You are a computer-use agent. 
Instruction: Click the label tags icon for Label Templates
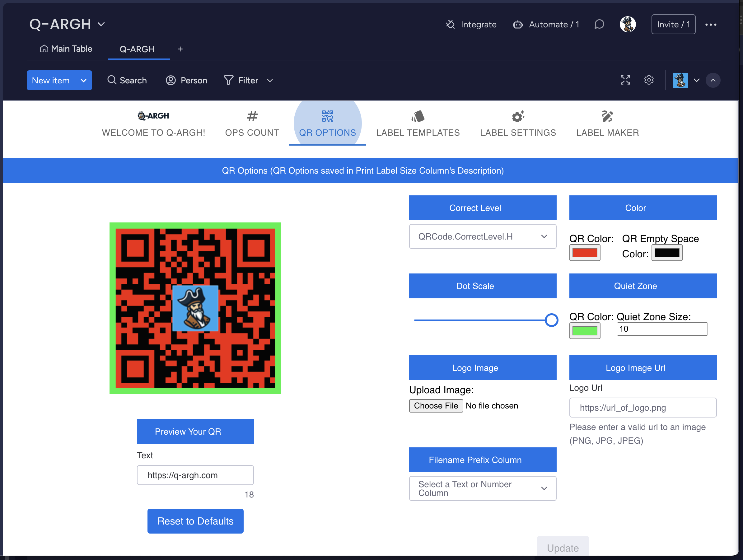418,116
